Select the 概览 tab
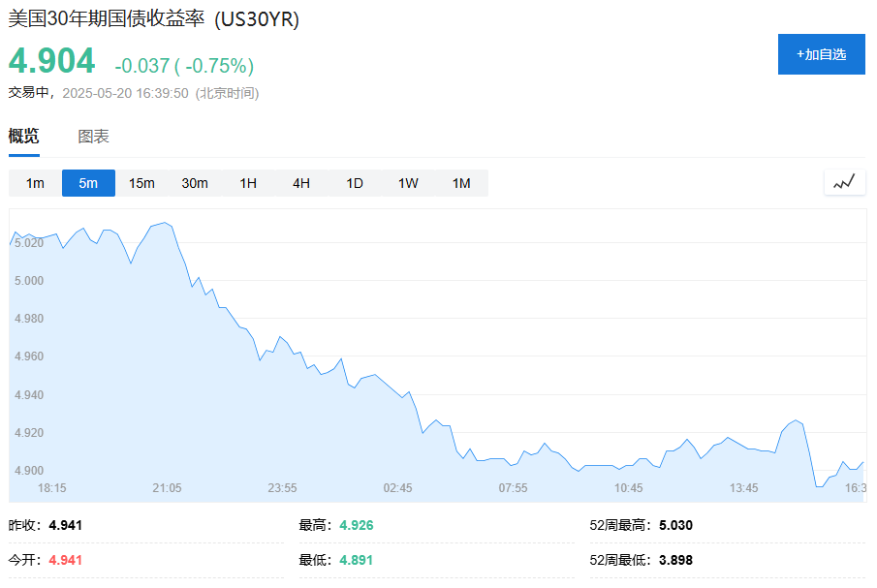Viewport: 877px width, 588px height. pos(23,138)
